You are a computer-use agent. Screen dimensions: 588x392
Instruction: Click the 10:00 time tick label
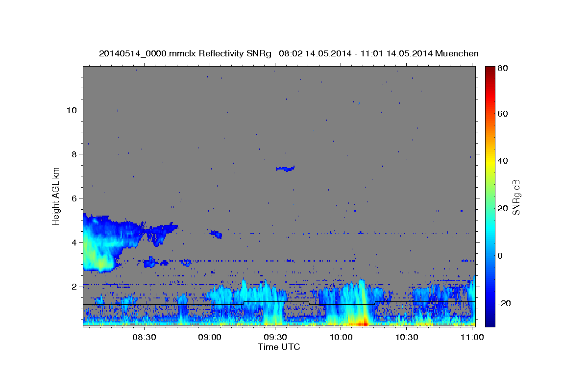[341, 337]
